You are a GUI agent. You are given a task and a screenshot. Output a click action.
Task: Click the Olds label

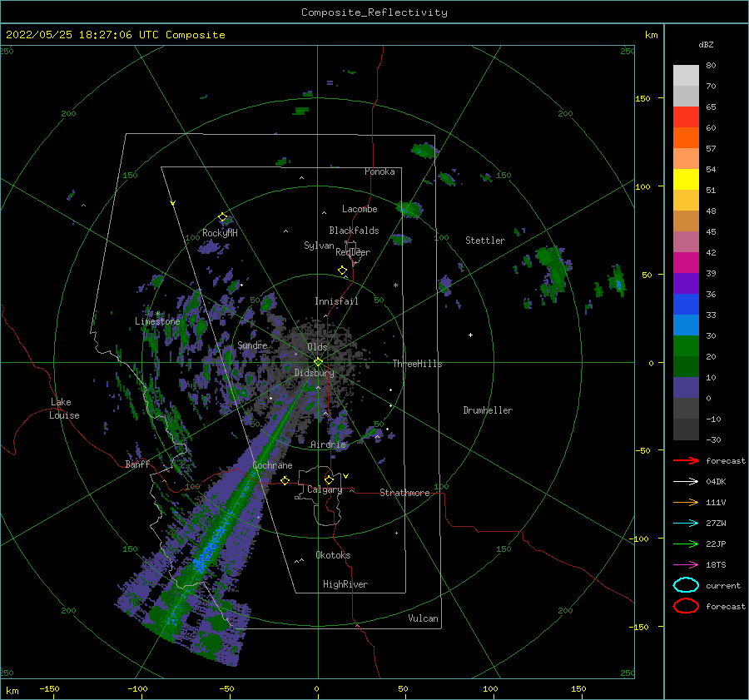point(317,346)
